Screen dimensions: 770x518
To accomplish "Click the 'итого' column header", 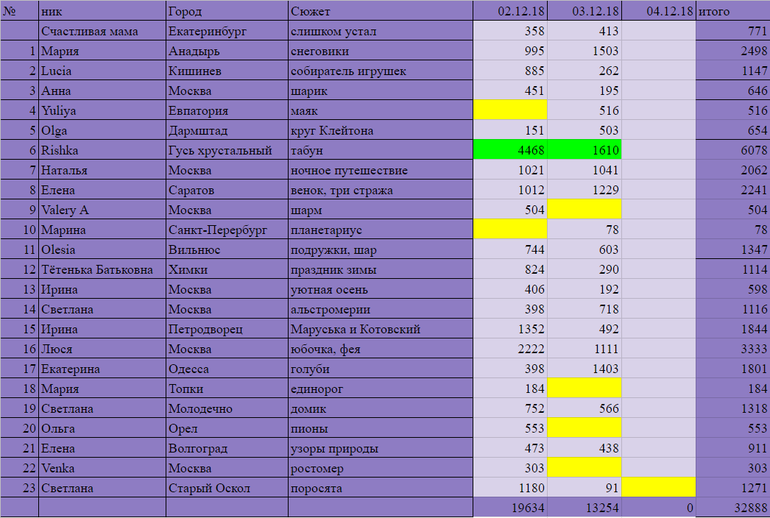I will (732, 12).
